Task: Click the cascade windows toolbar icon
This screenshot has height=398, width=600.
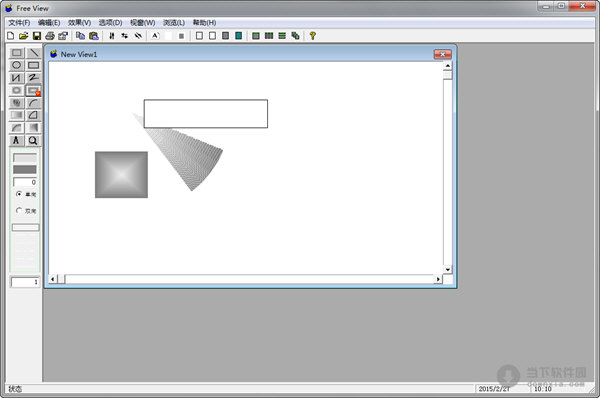Action: coord(295,36)
